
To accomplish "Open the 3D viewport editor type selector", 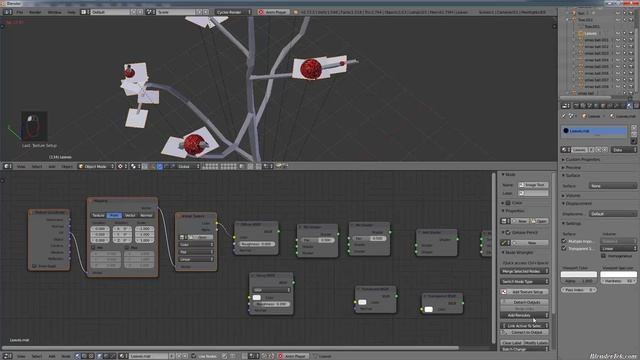I will [x=7, y=166].
